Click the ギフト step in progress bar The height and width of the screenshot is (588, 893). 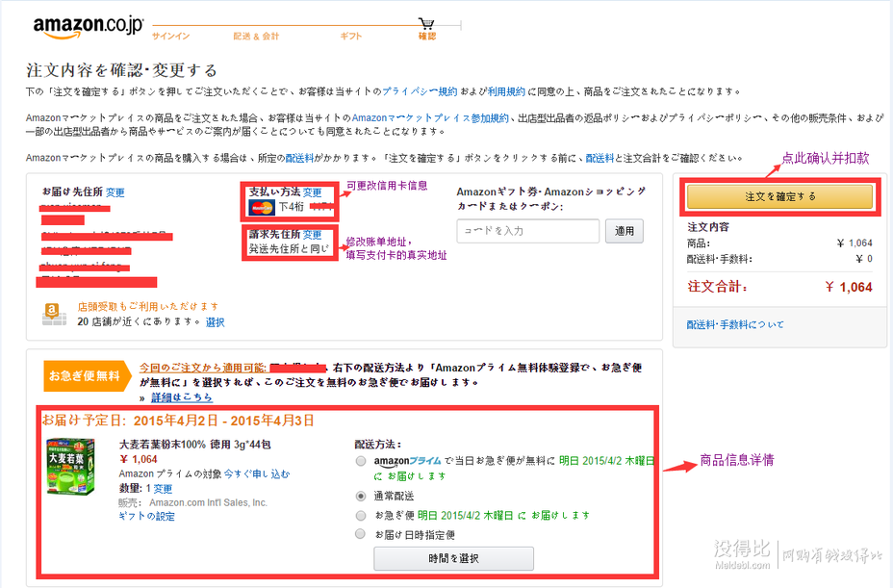(351, 37)
